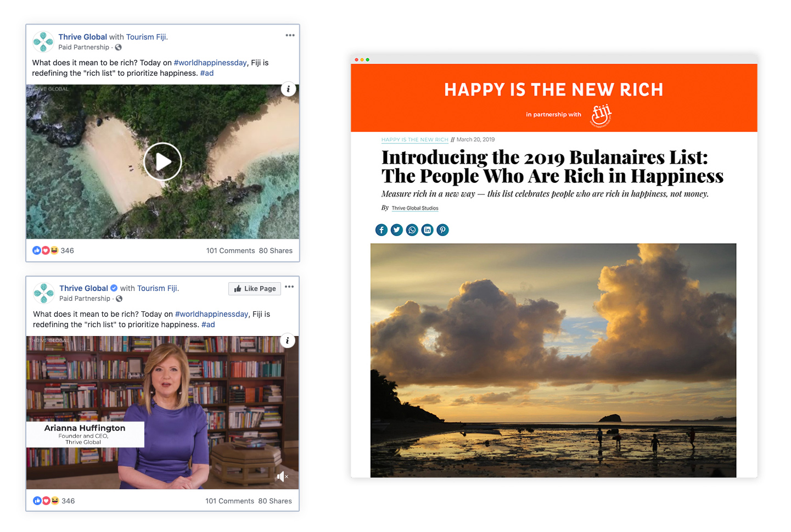Open the sunset beach article image
The image size is (791, 532).
pyautogui.click(x=553, y=360)
